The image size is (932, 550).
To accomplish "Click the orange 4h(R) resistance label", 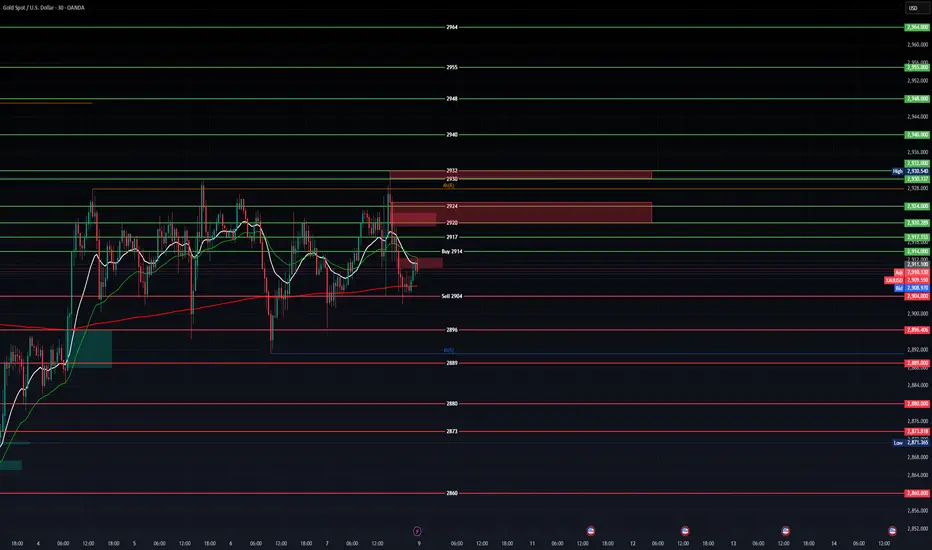I will point(448,186).
